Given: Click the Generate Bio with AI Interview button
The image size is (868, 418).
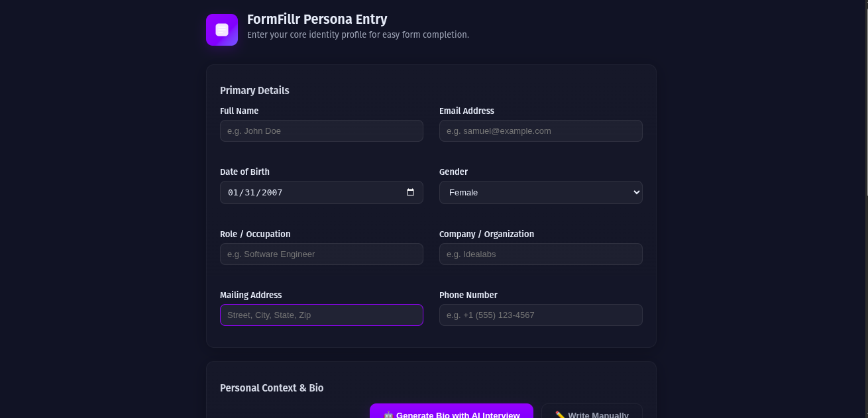Looking at the screenshot, I should (451, 413).
